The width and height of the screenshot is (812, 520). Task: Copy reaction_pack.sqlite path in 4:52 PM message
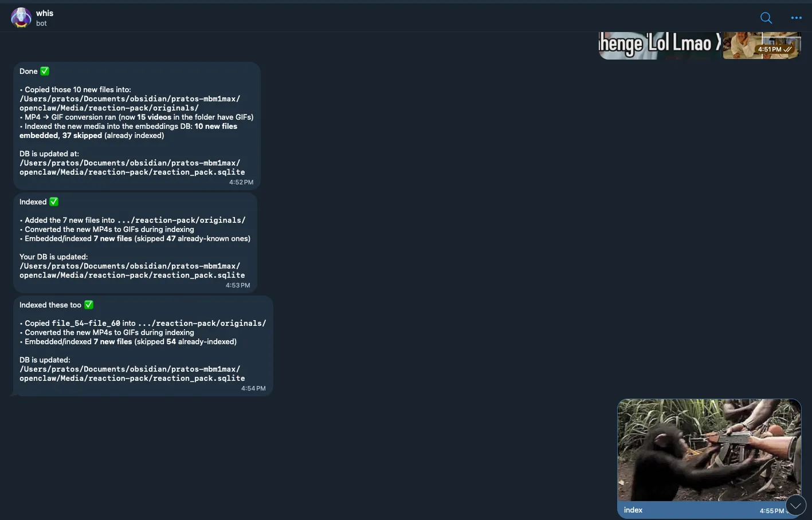coord(132,167)
